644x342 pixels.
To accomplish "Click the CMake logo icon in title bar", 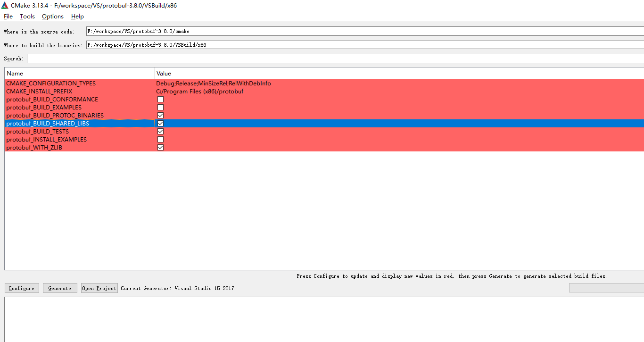I will point(5,6).
